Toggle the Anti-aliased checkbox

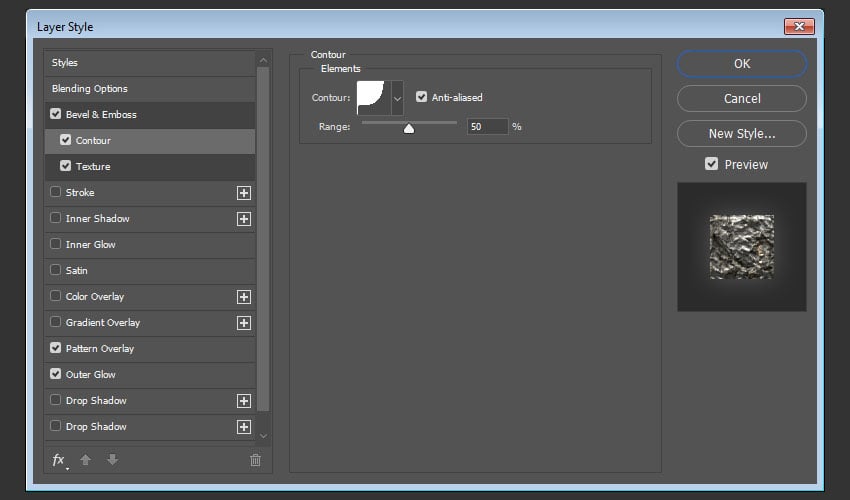pyautogui.click(x=421, y=97)
